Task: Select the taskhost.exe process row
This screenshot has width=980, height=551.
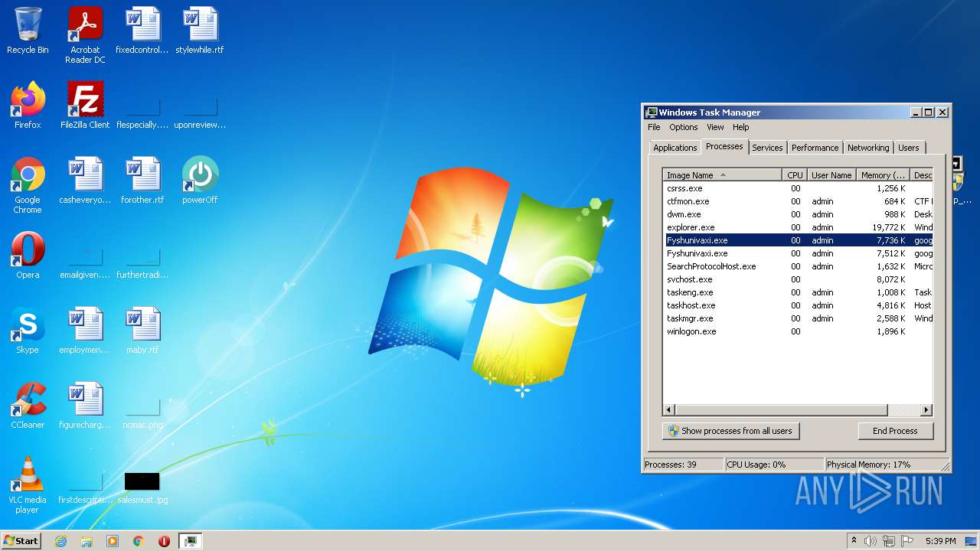Action: 798,305
